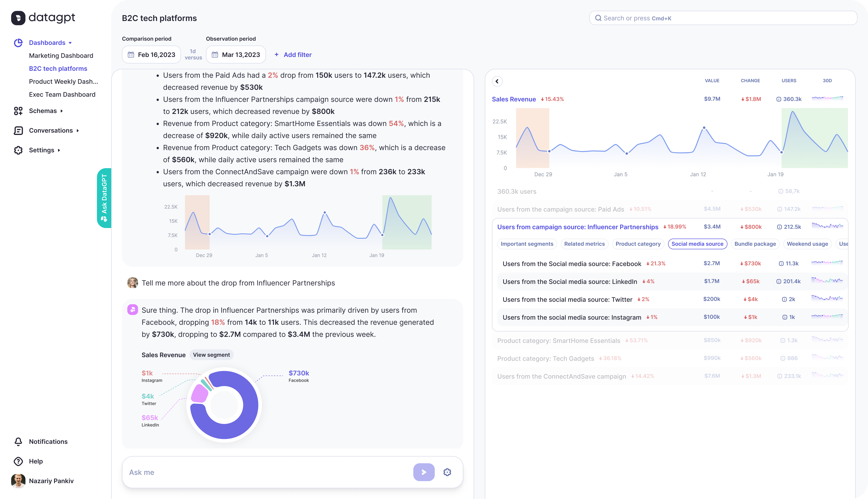Open Notifications bell in sidebar
The height and width of the screenshot is (499, 868).
[x=18, y=441]
